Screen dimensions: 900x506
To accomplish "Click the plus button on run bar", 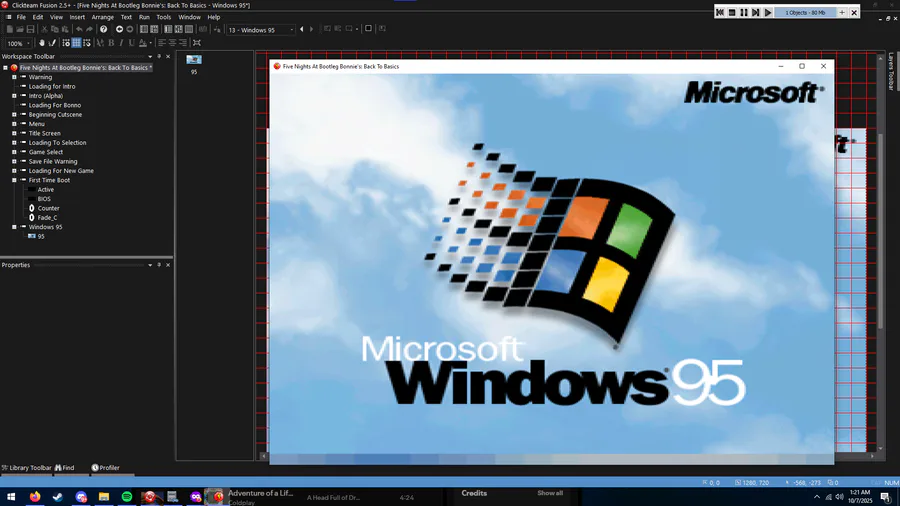I will (x=842, y=13).
